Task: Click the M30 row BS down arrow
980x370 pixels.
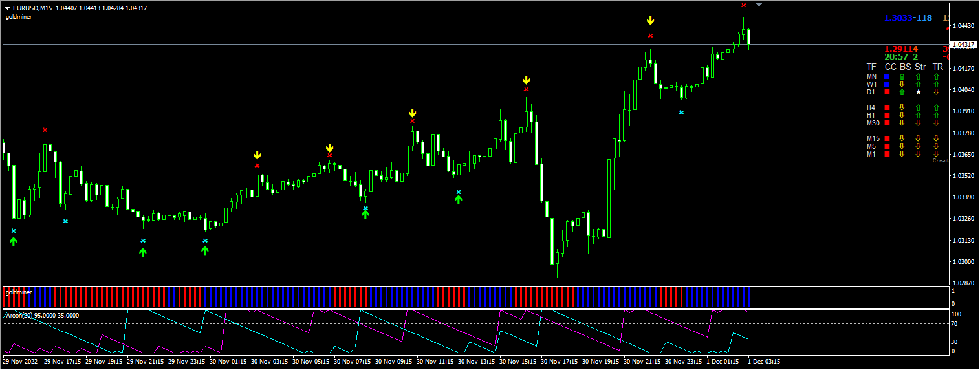Action: point(902,123)
